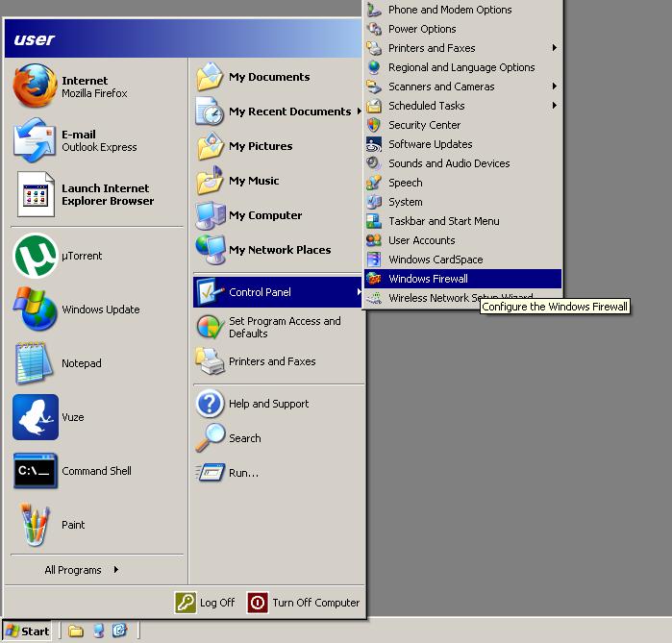Choose Software Updates entry
Image resolution: width=672 pixels, height=643 pixels.
[462, 144]
